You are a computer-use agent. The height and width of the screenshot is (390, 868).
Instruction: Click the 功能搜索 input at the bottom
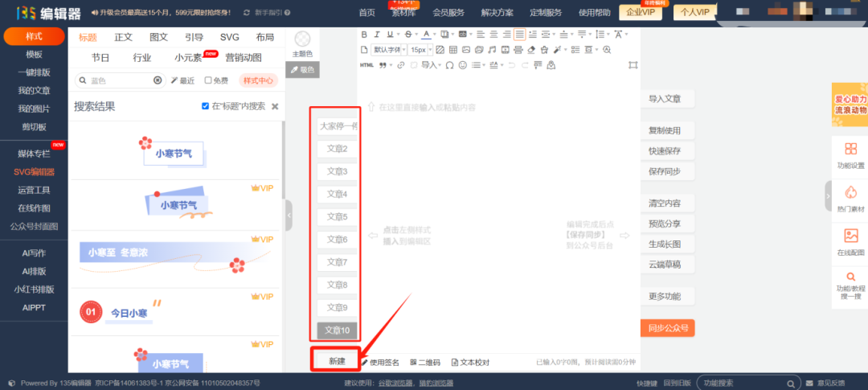[743, 383]
